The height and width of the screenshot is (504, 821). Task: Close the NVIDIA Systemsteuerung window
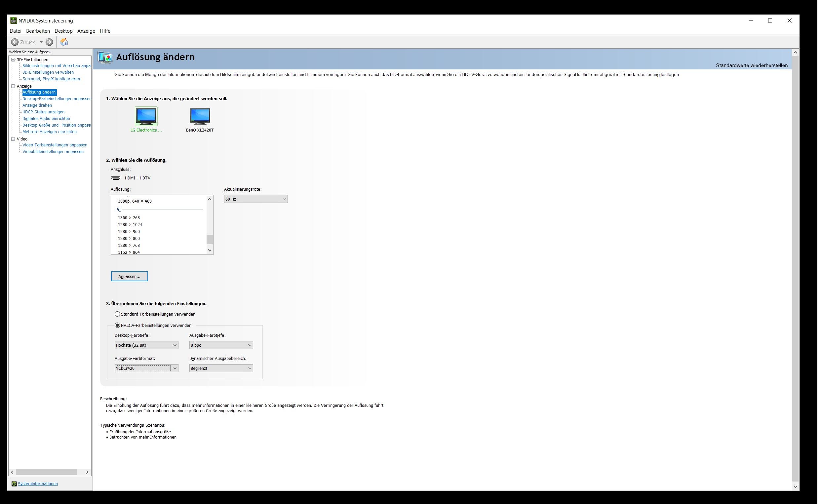click(789, 21)
